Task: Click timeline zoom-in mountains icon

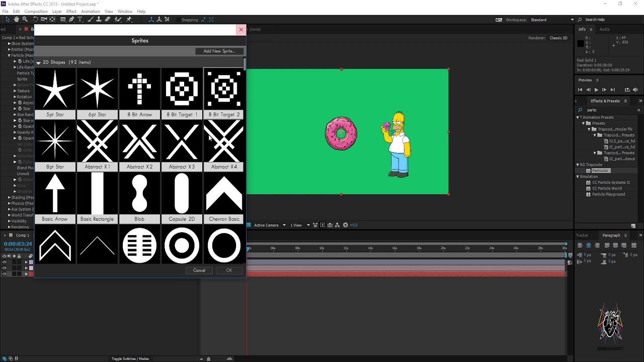Action: tap(229, 358)
